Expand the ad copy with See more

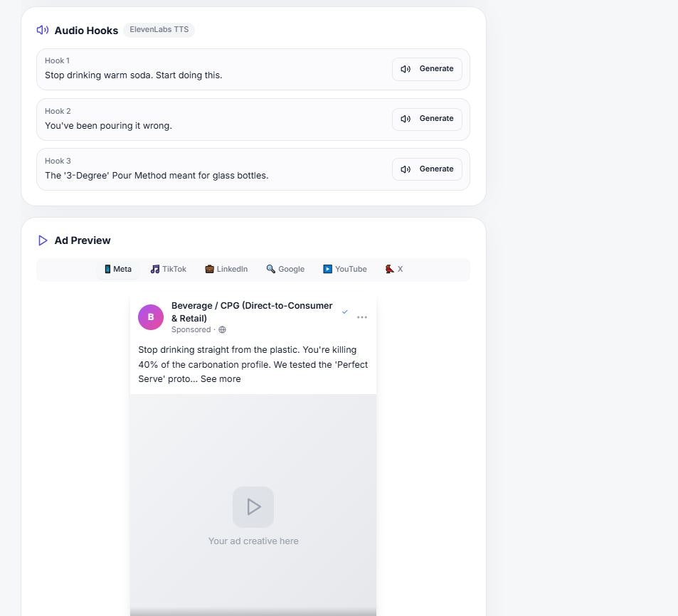tap(221, 378)
